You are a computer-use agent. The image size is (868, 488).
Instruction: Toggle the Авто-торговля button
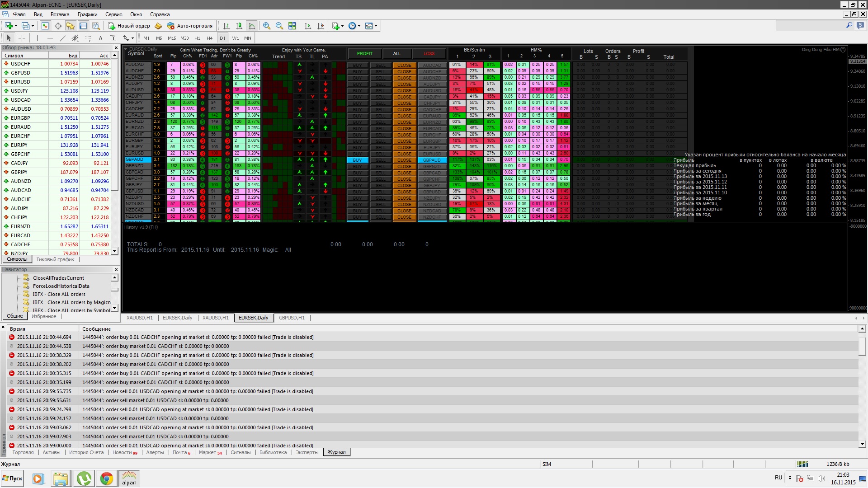(189, 26)
